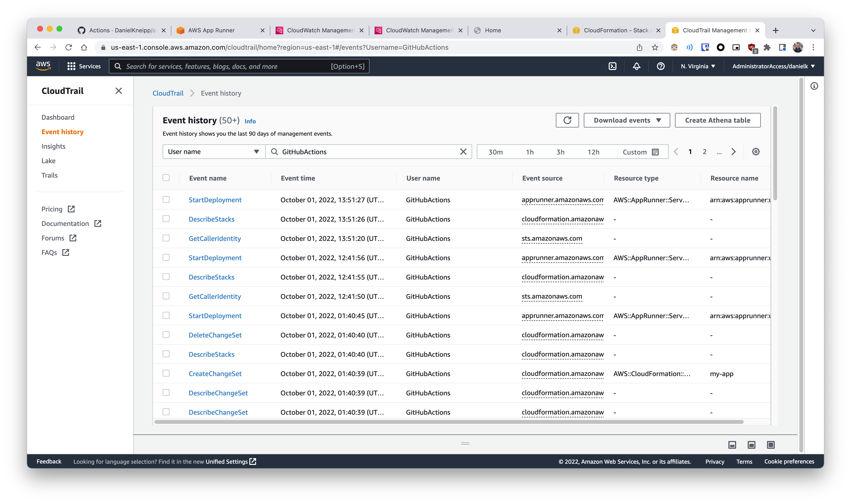
Task: Expand the Download events dropdown
Action: tap(627, 120)
